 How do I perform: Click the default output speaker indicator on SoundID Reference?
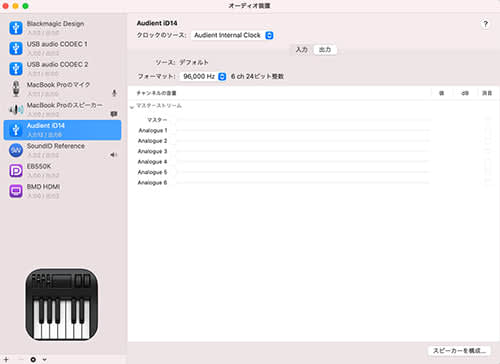click(x=114, y=155)
